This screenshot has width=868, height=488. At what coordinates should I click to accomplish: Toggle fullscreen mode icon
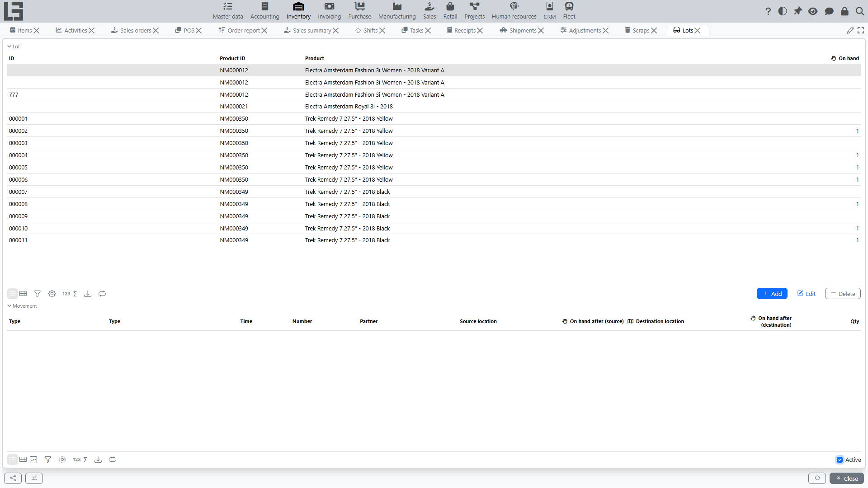861,30
